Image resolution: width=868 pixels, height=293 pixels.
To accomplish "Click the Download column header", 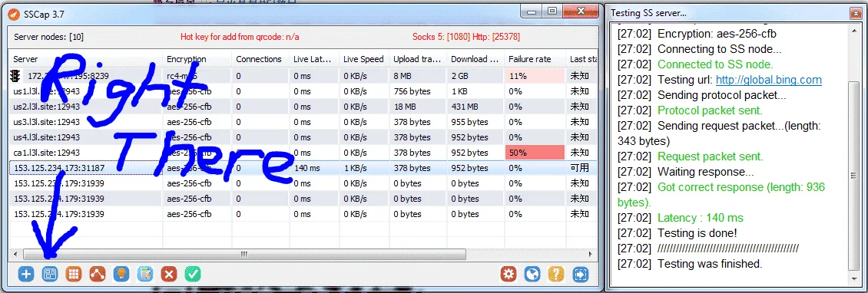I will click(475, 59).
